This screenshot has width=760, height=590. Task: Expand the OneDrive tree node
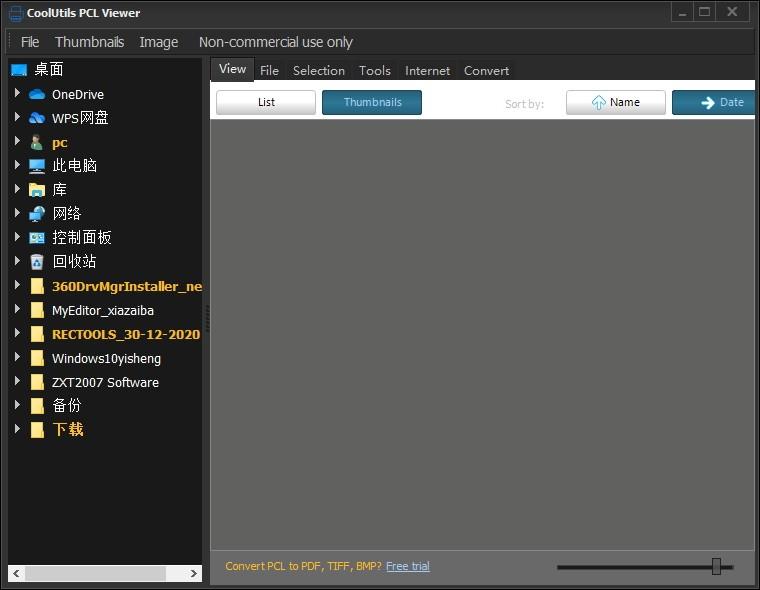17,93
